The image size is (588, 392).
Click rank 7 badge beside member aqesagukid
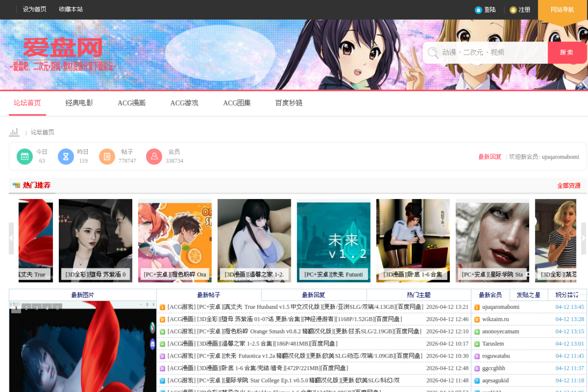(477, 381)
